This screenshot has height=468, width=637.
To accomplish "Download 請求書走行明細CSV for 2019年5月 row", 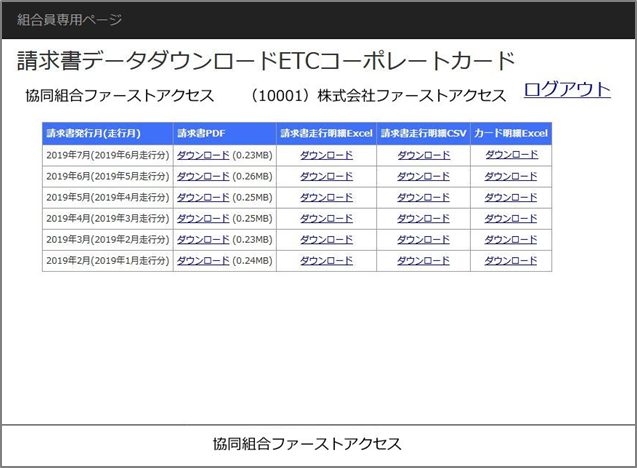I will coord(423,197).
